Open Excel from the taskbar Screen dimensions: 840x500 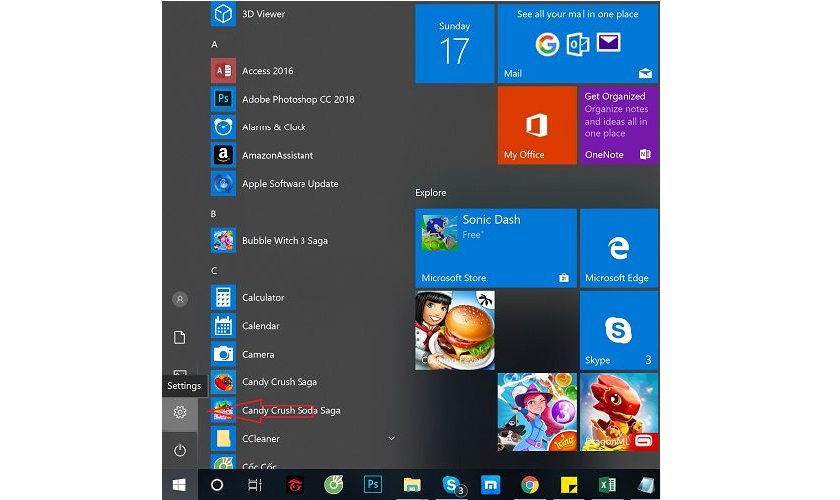(607, 485)
